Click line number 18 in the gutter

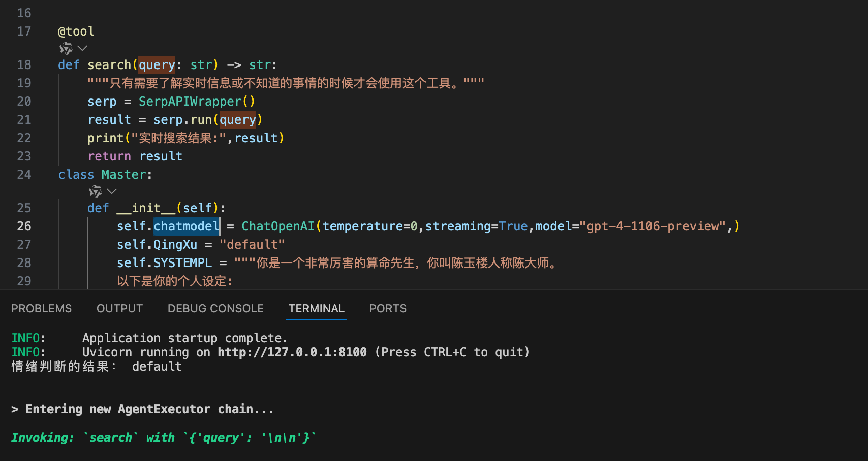[24, 65]
